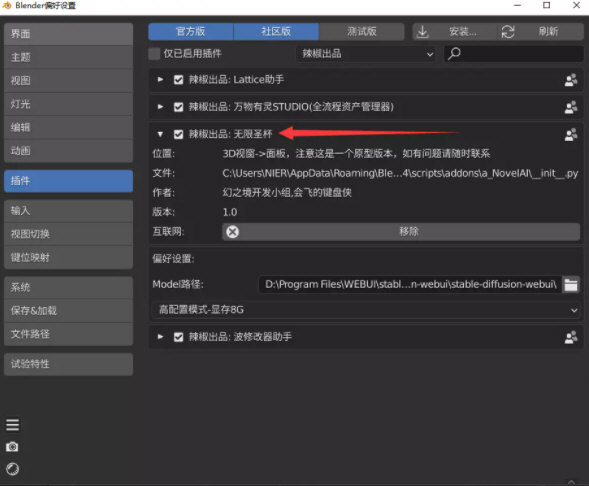The width and height of the screenshot is (589, 486).
Task: Open the 界面 preferences section
Action: click(68, 34)
